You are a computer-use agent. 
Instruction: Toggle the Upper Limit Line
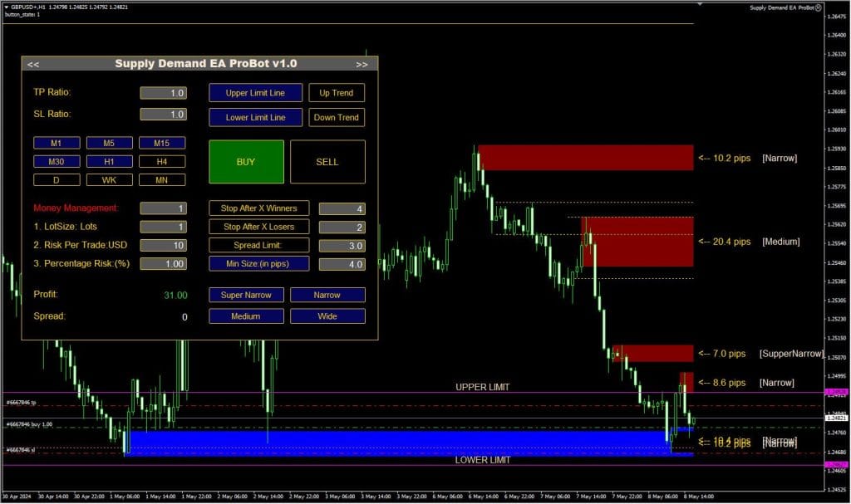tap(255, 93)
